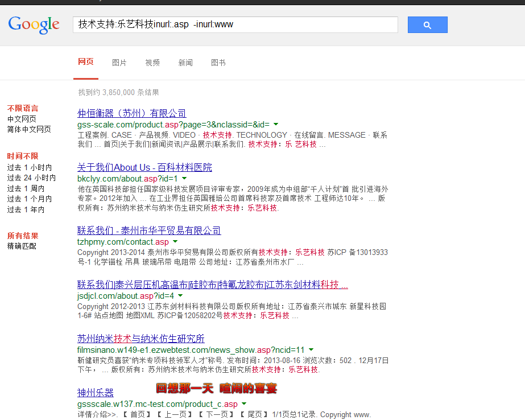Expand dropdown arrow next to gssscale.w137 URL
The width and height of the screenshot is (525, 420).
[x=244, y=404]
